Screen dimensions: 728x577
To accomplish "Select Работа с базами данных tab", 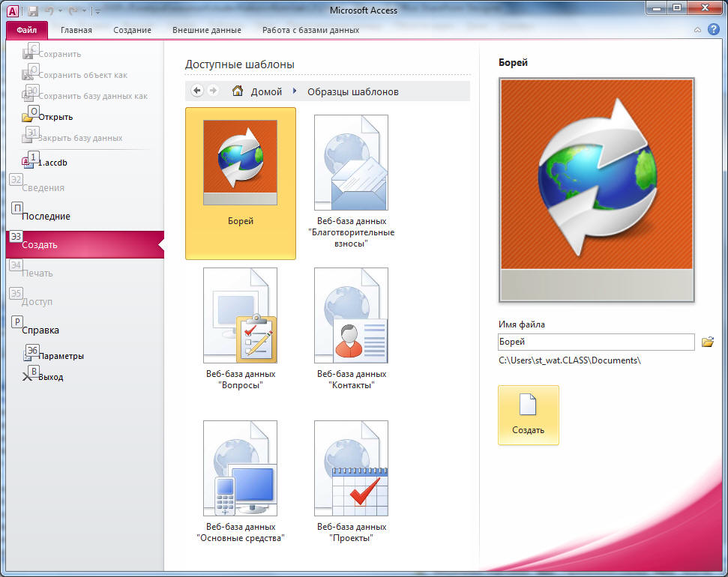I will click(x=310, y=30).
